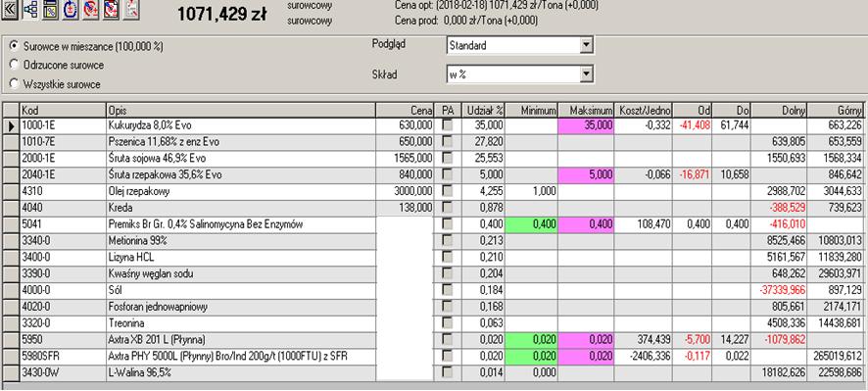Open the Skład 'w %' dropdown
Viewport: 868px width, 391px height.
tap(587, 74)
